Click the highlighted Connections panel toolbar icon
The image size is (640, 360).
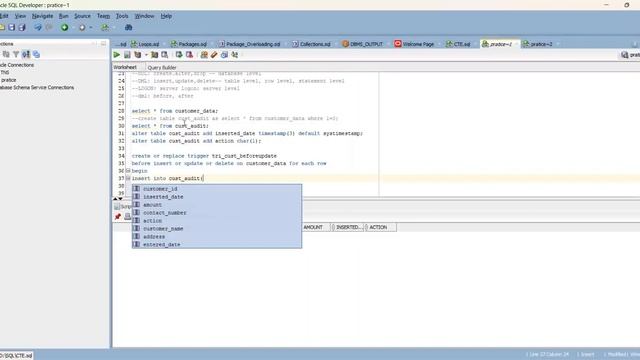tap(26, 54)
